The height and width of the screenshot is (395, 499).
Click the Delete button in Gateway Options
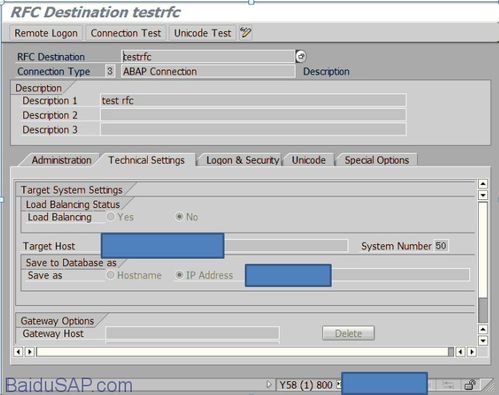(348, 333)
